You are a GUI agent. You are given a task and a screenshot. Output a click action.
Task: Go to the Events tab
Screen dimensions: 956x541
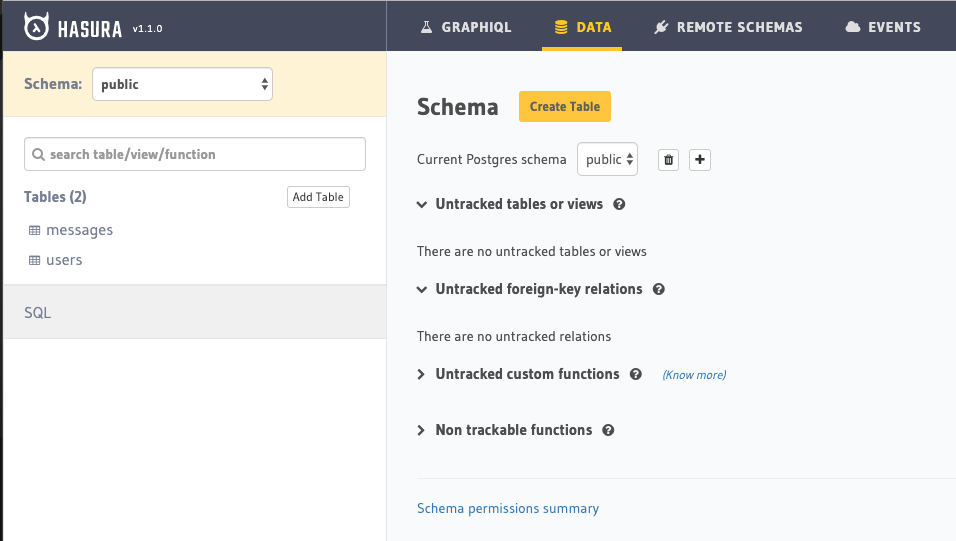pyautogui.click(x=883, y=27)
